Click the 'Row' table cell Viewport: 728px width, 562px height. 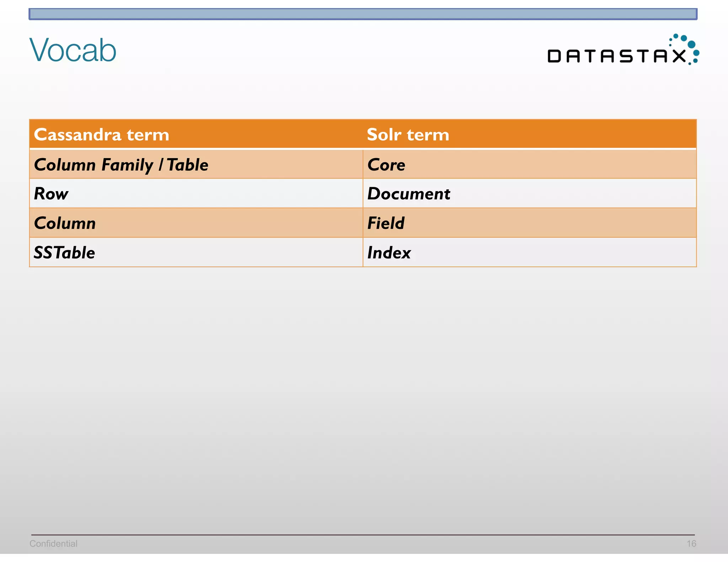pyautogui.click(x=196, y=193)
